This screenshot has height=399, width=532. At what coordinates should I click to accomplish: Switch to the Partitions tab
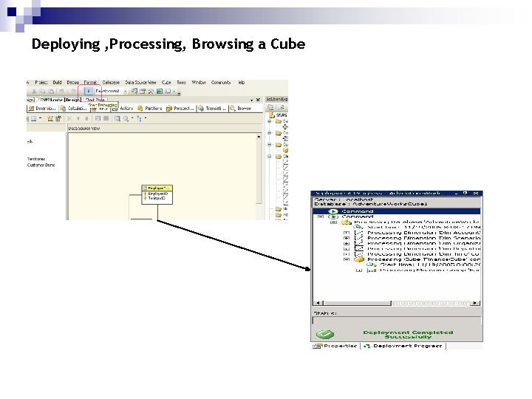[x=149, y=109]
